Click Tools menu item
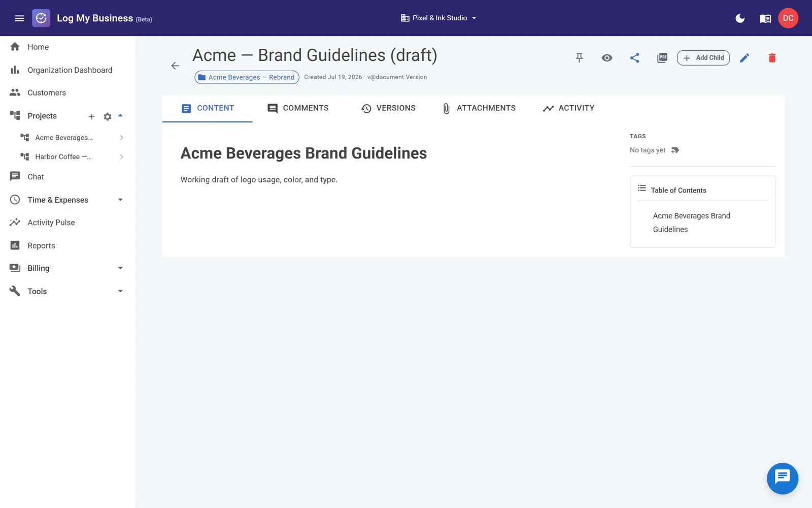The image size is (812, 508). click(x=37, y=292)
